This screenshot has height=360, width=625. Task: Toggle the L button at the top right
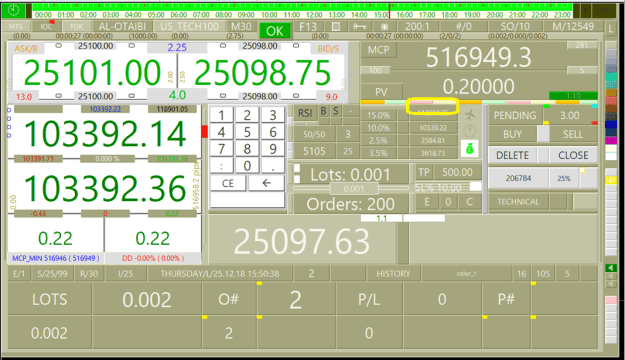(611, 29)
